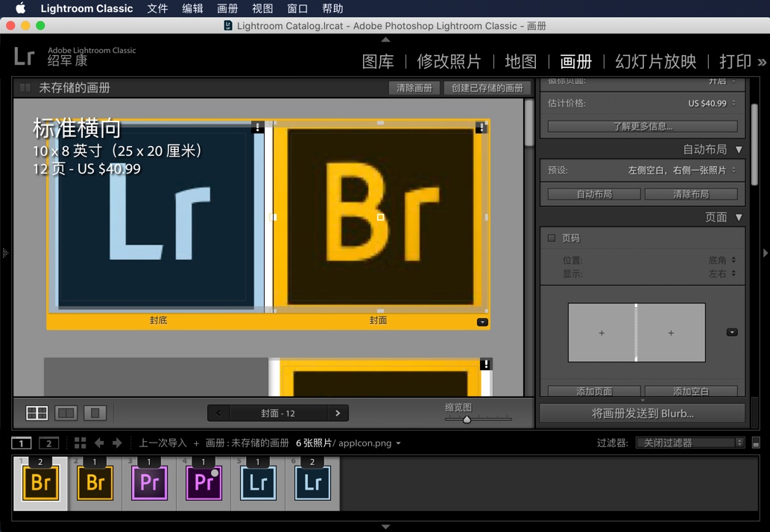Click the next page arrow beside 封面 - 12
Screen dimensions: 770x532
[337, 413]
